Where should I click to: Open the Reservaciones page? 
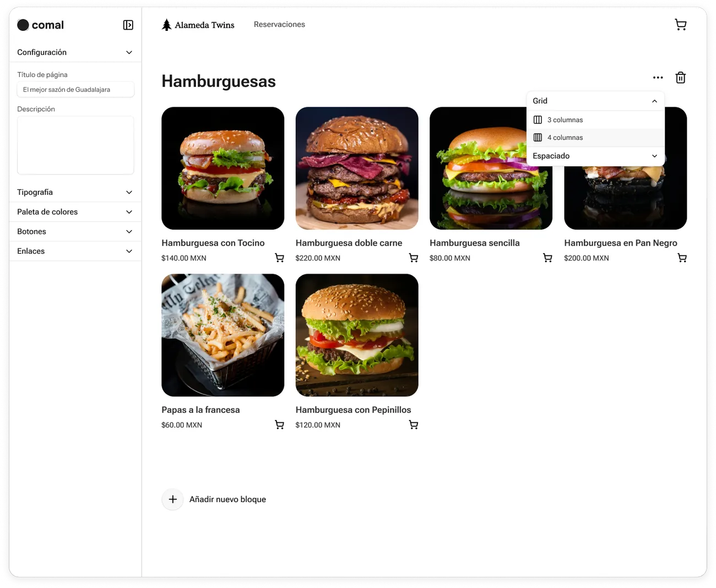[x=279, y=24]
